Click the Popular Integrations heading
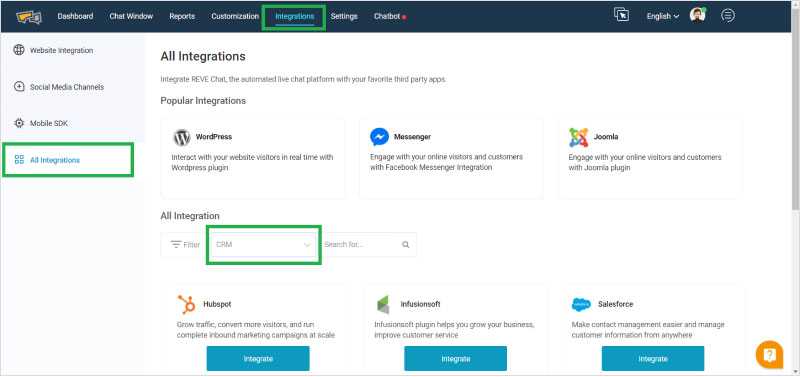This screenshot has width=800, height=377. click(203, 100)
